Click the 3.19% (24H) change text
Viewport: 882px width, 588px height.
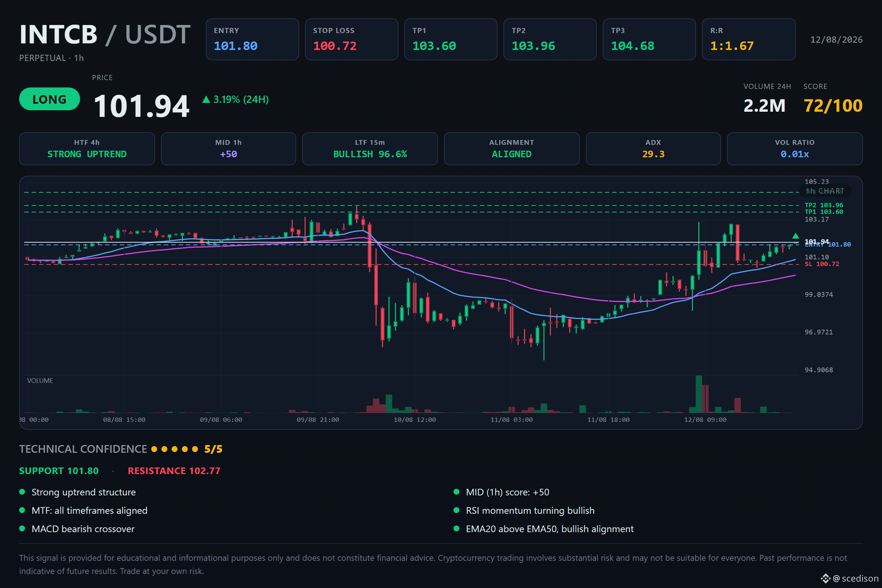coord(241,99)
